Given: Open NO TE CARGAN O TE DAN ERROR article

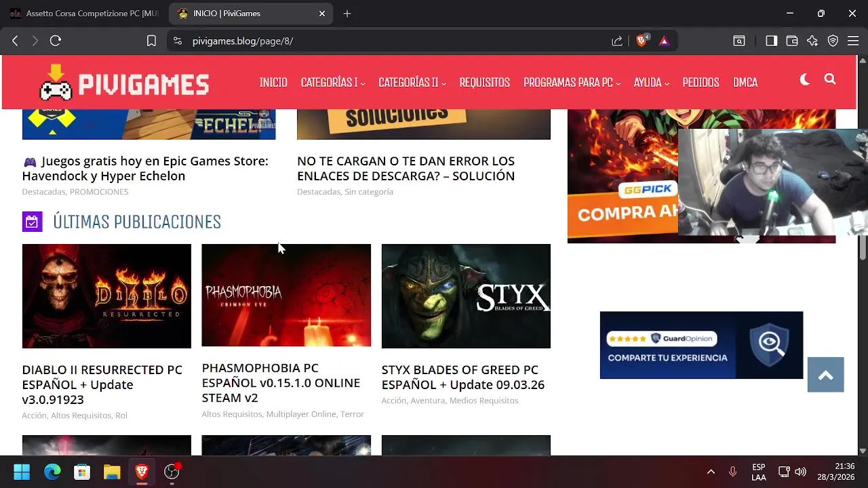Looking at the screenshot, I should (406, 168).
